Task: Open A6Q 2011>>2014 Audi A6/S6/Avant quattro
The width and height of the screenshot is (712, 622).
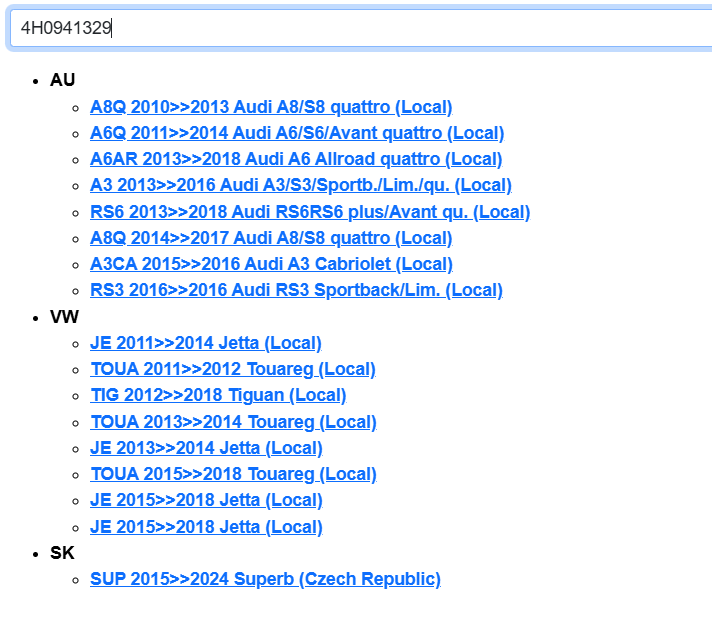Action: click(x=297, y=133)
